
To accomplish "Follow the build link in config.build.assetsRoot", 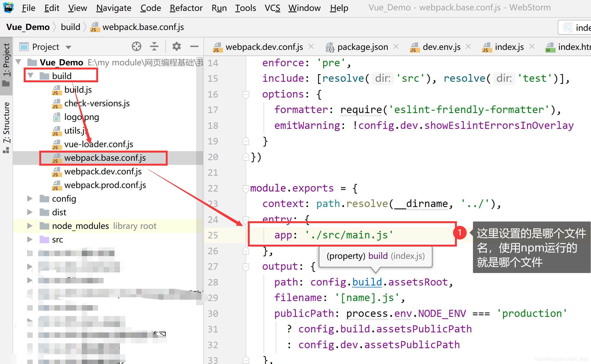I will click(x=367, y=282).
